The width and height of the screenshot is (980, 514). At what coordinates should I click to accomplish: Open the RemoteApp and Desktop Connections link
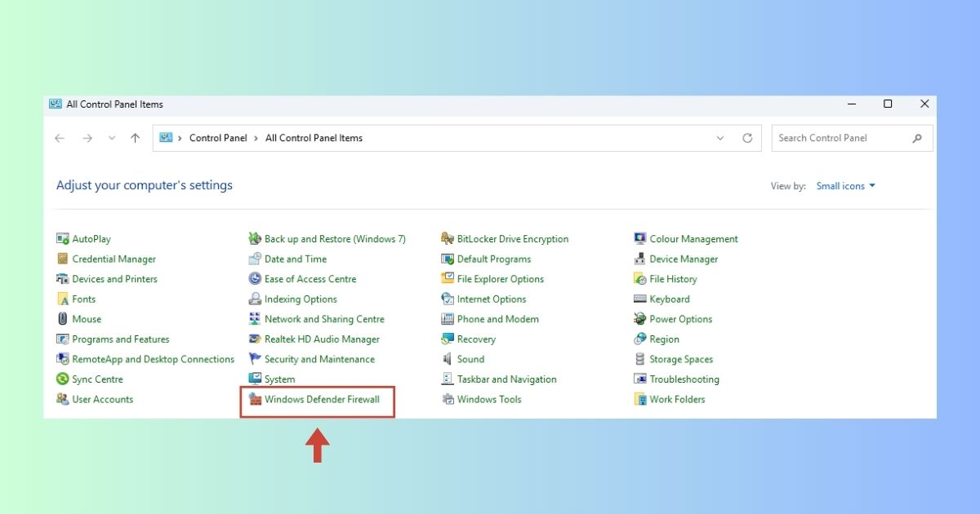pos(154,359)
